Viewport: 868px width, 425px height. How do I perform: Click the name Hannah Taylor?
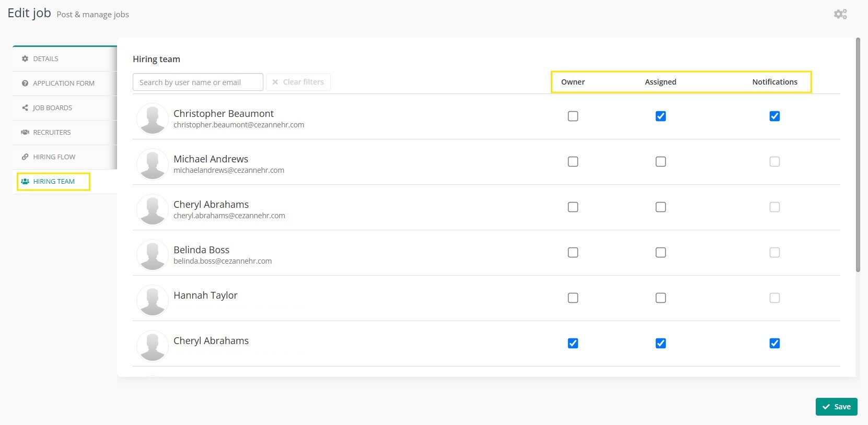(205, 296)
